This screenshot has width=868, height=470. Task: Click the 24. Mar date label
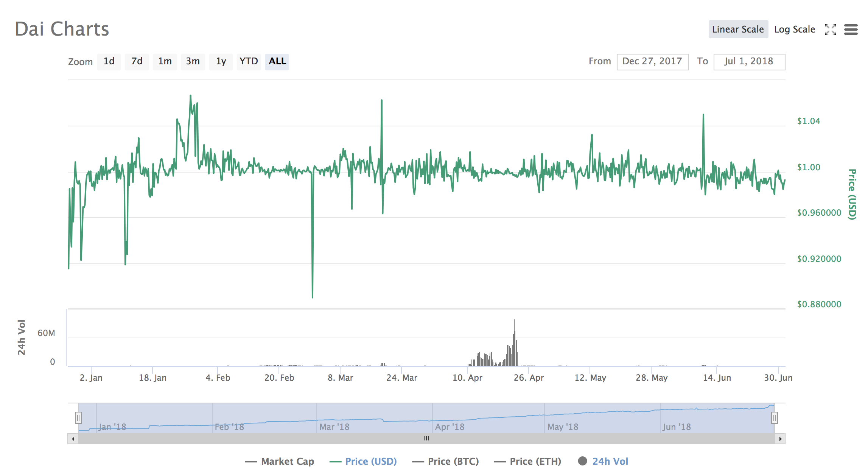pos(402,378)
